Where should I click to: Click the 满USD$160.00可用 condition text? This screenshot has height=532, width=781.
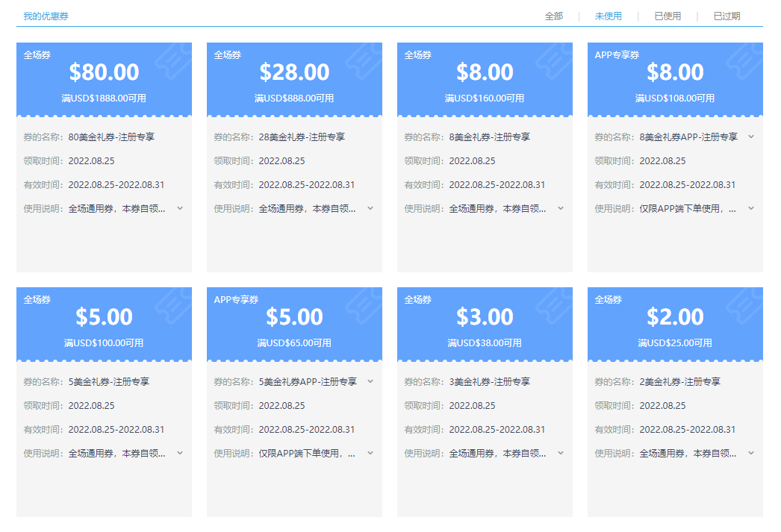tap(485, 98)
